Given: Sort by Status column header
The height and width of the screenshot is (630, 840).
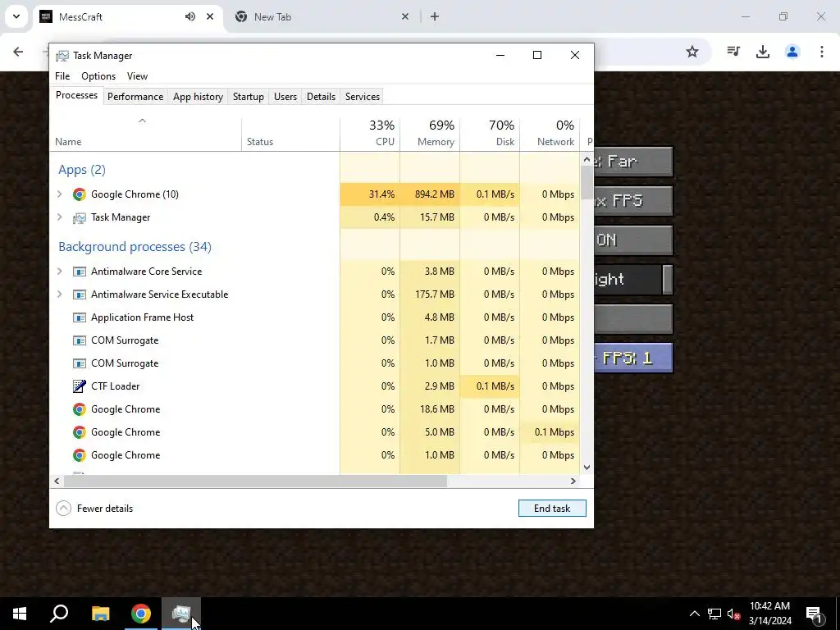Looking at the screenshot, I should (291, 133).
